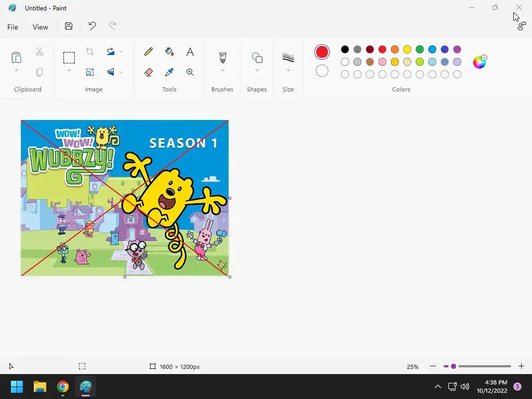This screenshot has height=399, width=532.
Task: Pick the purple color swatch
Action: 457,49
